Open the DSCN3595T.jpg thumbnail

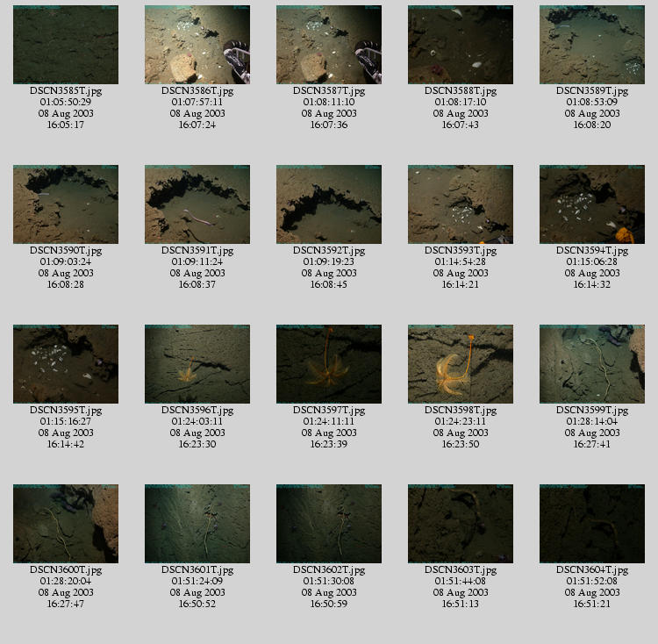click(66, 364)
